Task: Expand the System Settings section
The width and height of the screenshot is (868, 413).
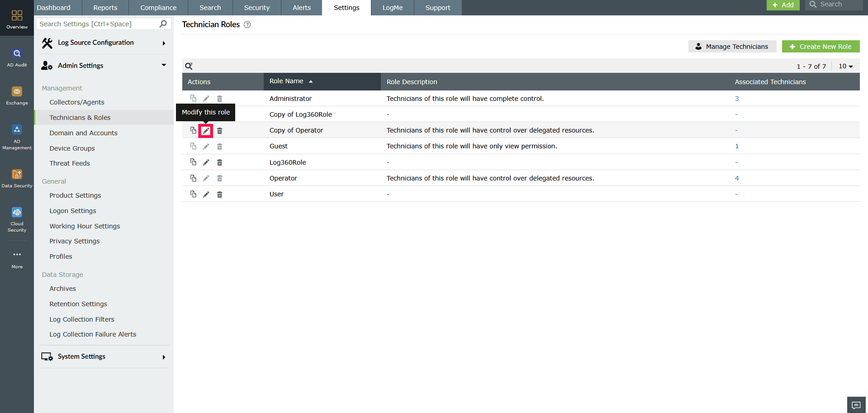Action: (x=163, y=357)
